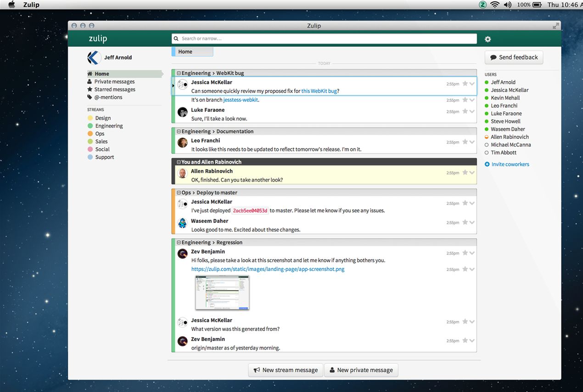Focus the Search or narrow field
The width and height of the screenshot is (583, 392).
coord(324,39)
